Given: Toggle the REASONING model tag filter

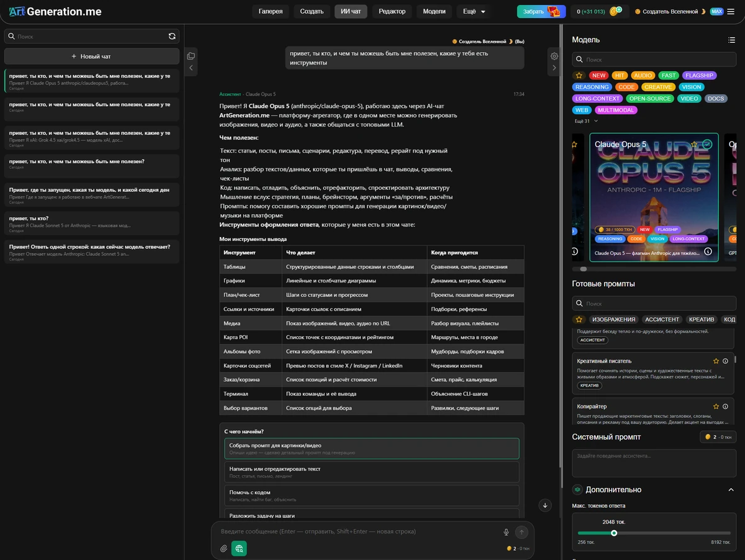Looking at the screenshot, I should [x=592, y=88].
